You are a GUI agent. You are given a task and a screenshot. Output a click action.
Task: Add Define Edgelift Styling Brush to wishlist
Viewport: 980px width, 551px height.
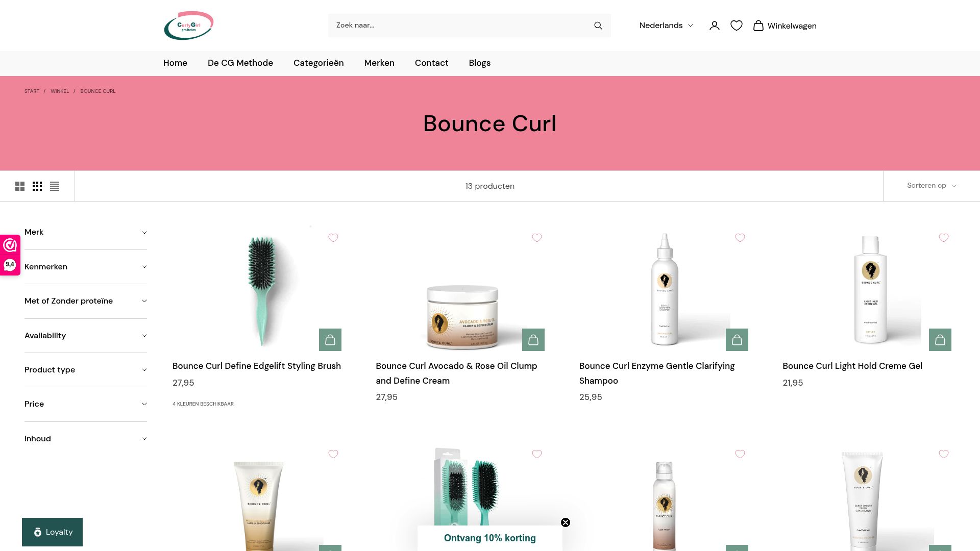point(333,238)
